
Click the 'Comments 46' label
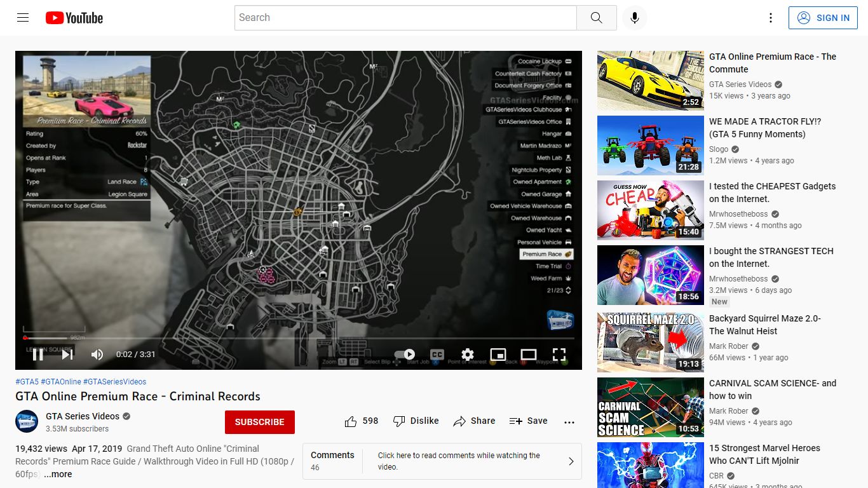pos(332,461)
